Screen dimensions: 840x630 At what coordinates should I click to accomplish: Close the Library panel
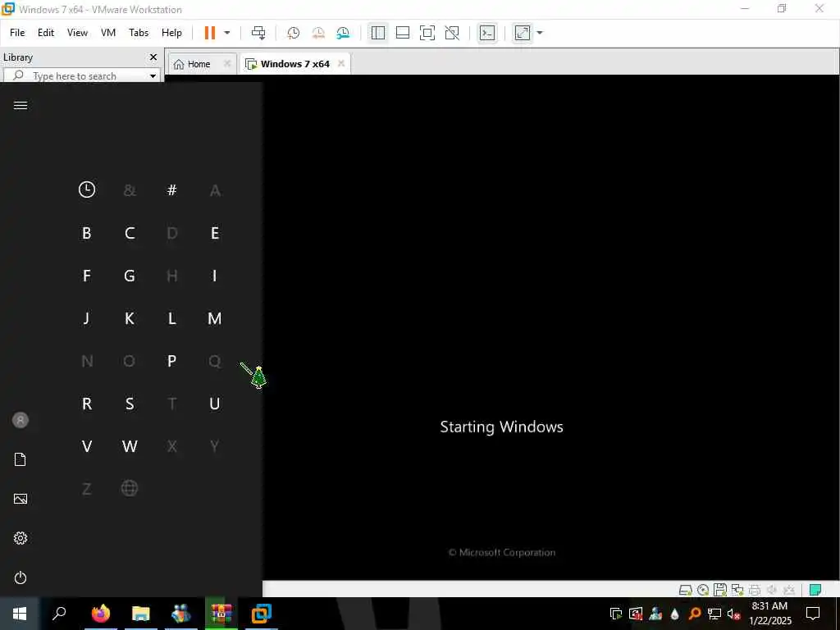pos(153,57)
